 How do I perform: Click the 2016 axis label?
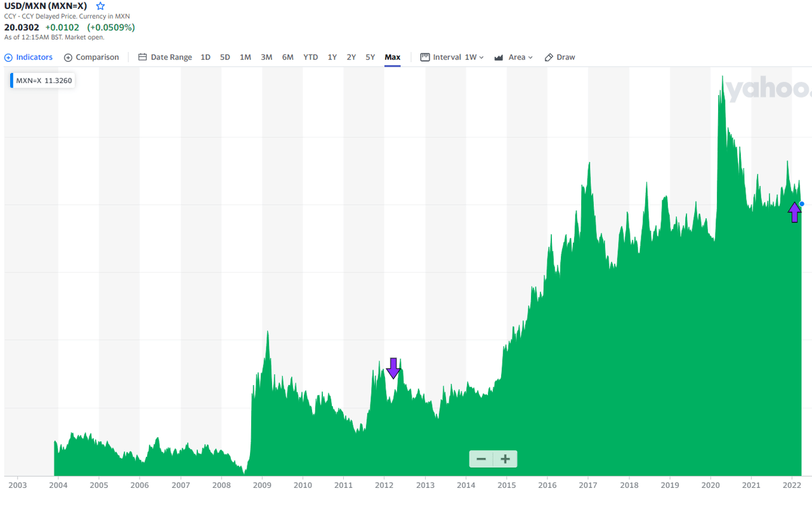pyautogui.click(x=547, y=485)
